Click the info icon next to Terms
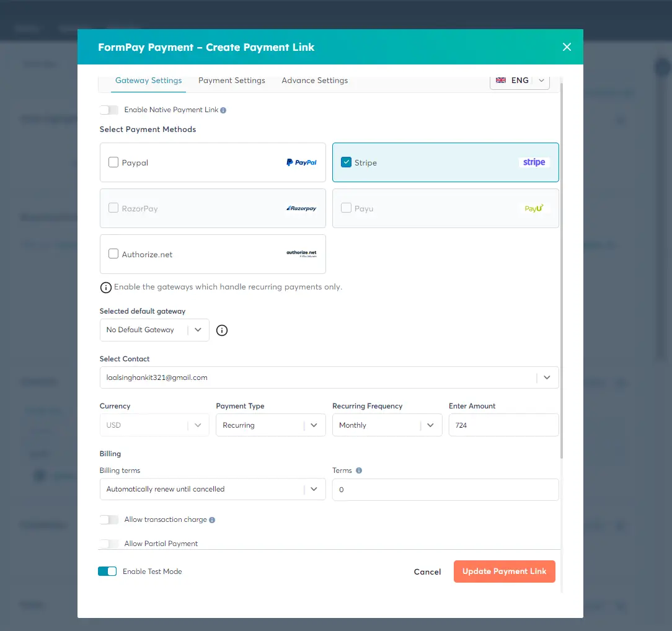Screen dimensions: 672x631 (x=359, y=470)
